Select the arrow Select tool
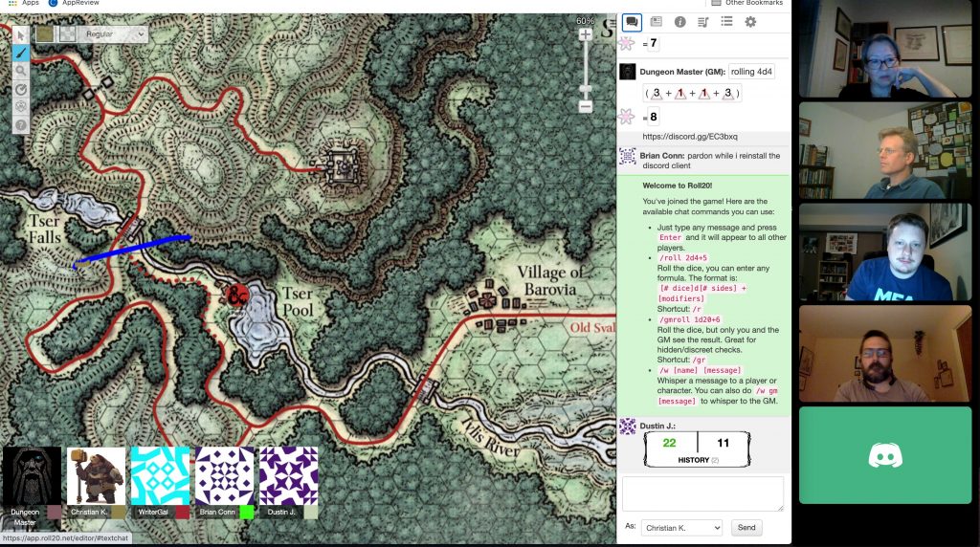 [21, 35]
